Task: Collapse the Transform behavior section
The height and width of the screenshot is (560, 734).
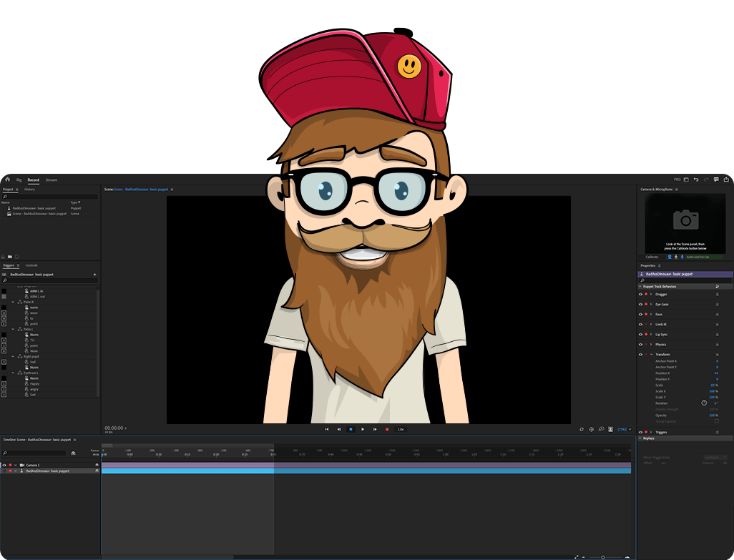Action: click(651, 354)
